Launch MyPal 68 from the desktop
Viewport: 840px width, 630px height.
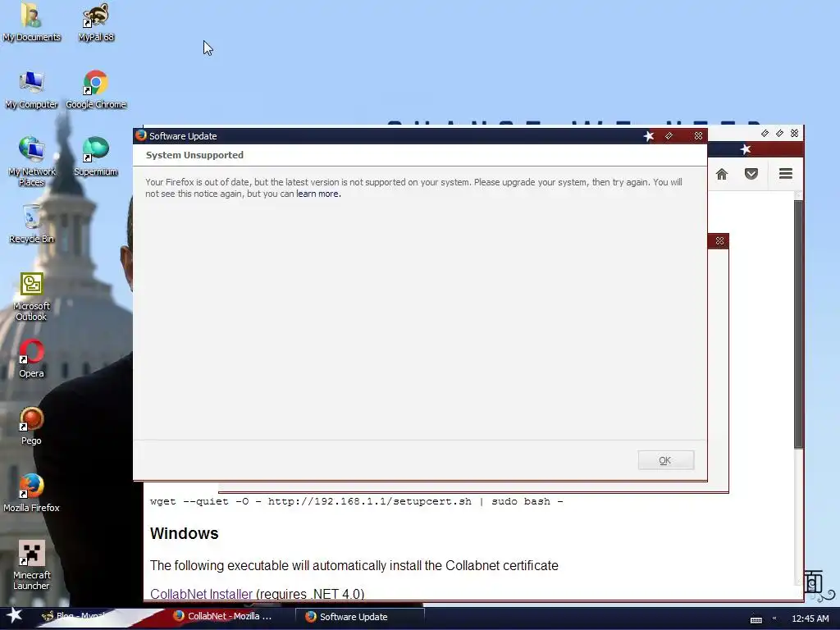coord(96,23)
